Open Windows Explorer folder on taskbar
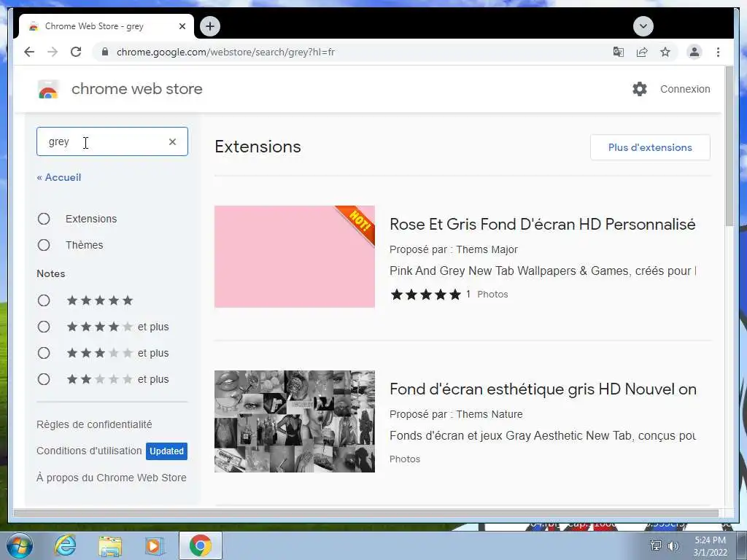The image size is (747, 560). click(x=110, y=546)
